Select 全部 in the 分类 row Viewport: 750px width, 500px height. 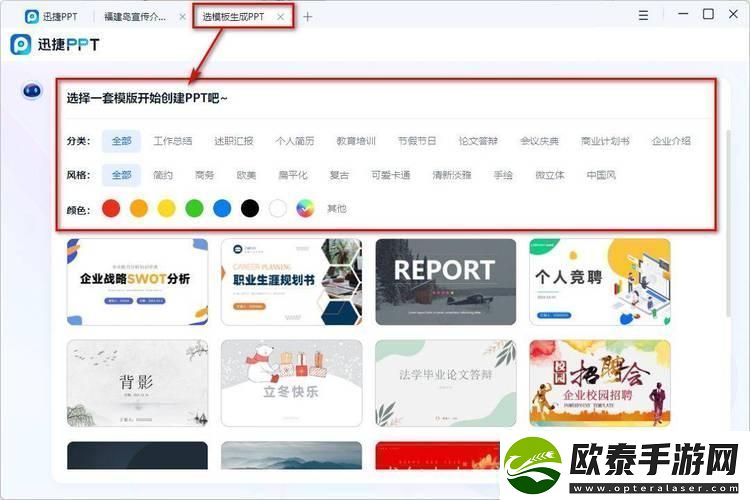point(121,141)
